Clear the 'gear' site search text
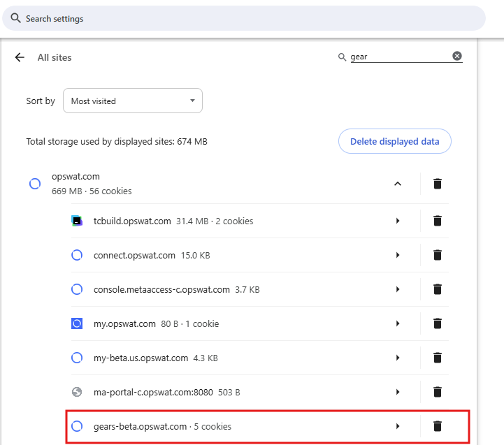 pos(457,56)
